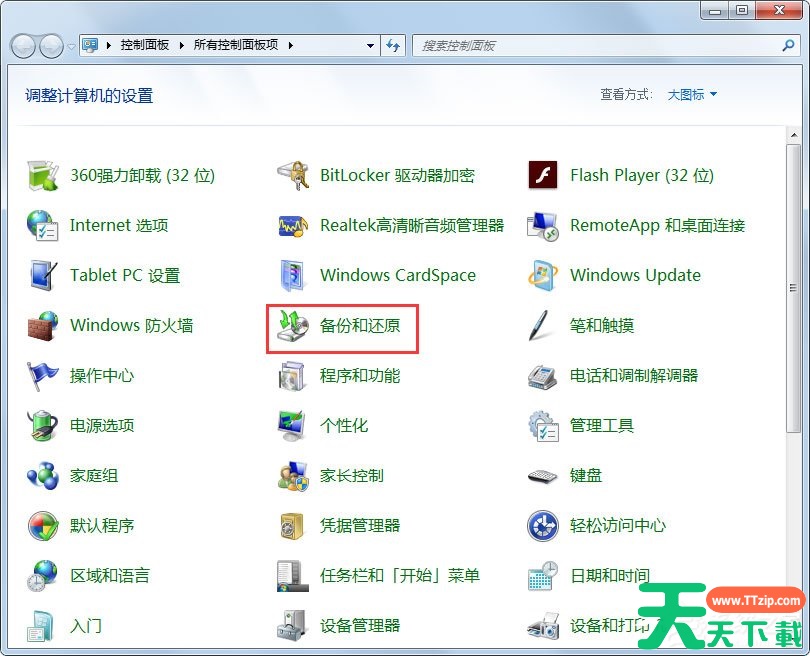The height and width of the screenshot is (656, 810).
Task: Click the 入门 icon
Action: (x=41, y=626)
